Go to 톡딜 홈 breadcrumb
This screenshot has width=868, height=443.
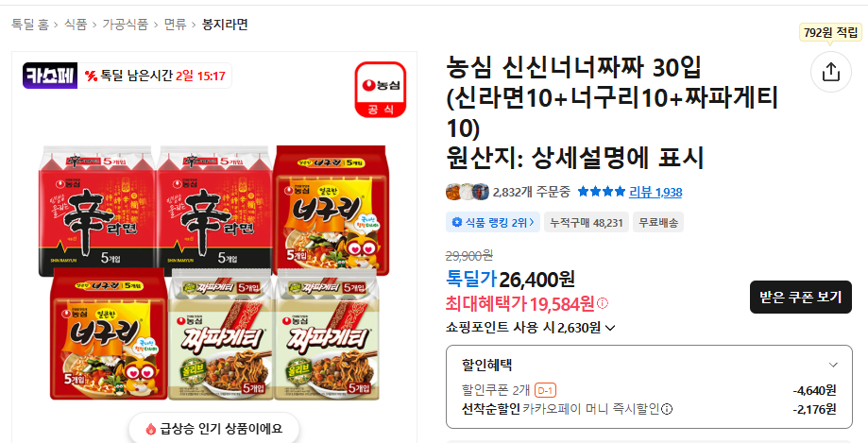pyautogui.click(x=30, y=25)
